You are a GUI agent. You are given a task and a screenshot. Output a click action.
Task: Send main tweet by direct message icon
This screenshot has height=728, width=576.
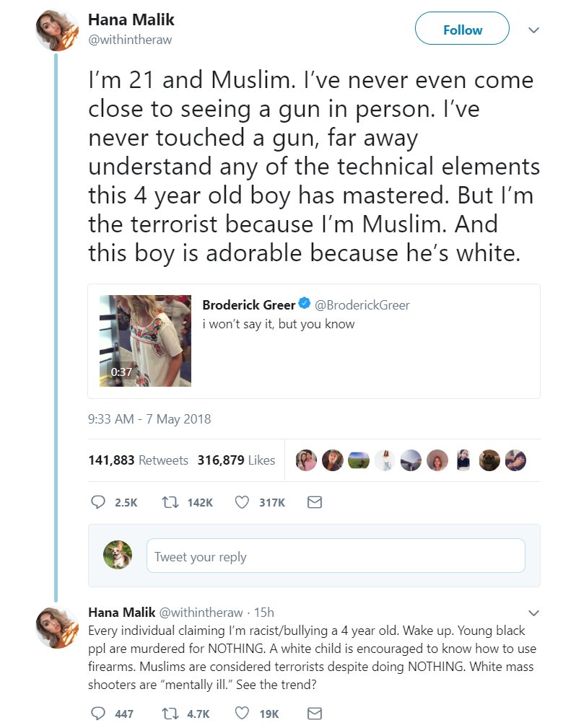tap(314, 502)
